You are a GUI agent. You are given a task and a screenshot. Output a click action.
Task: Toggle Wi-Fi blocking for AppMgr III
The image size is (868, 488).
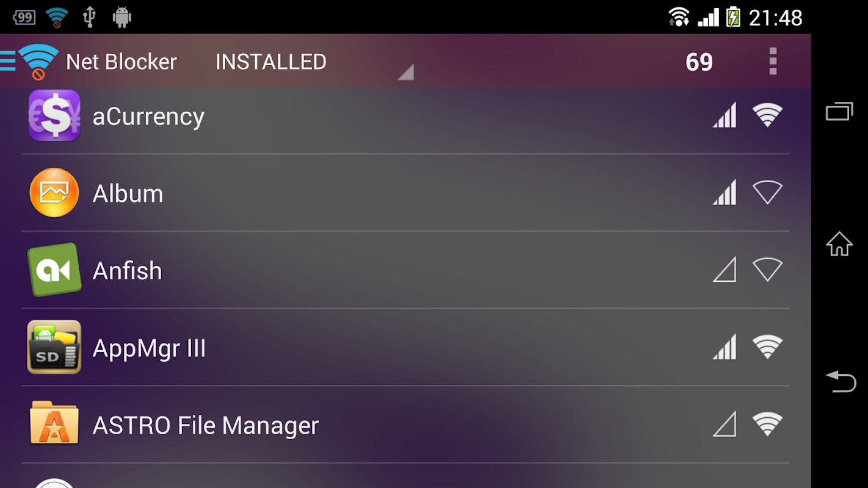[x=767, y=347]
